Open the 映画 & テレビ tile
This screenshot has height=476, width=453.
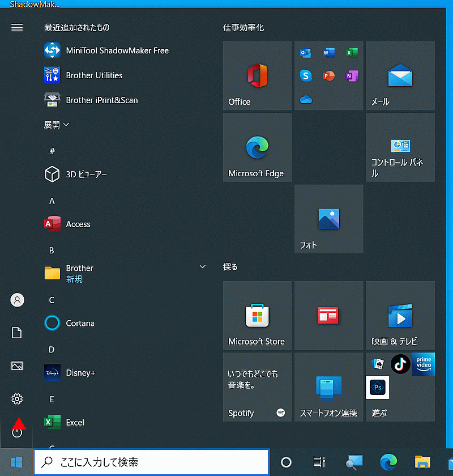pyautogui.click(x=400, y=316)
